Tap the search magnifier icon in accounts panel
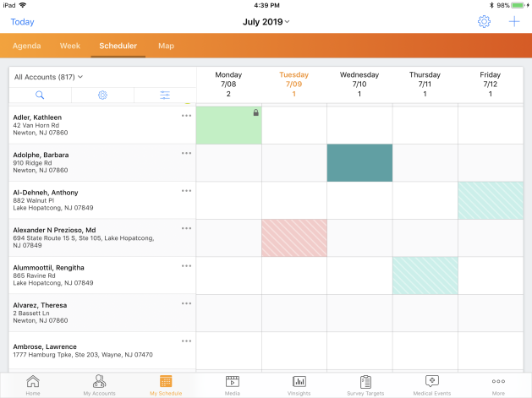This screenshot has width=532, height=398. click(40, 95)
